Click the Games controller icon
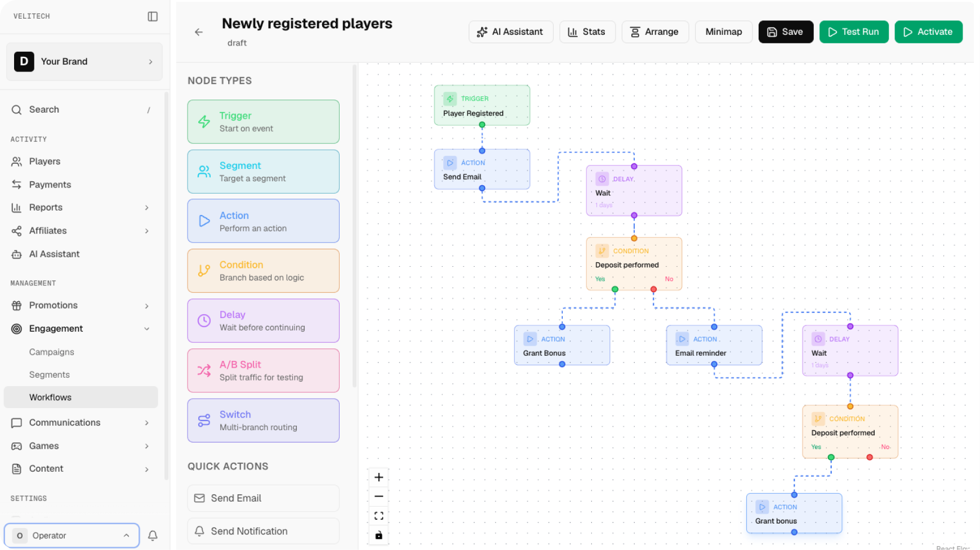980x550 pixels. (x=17, y=446)
